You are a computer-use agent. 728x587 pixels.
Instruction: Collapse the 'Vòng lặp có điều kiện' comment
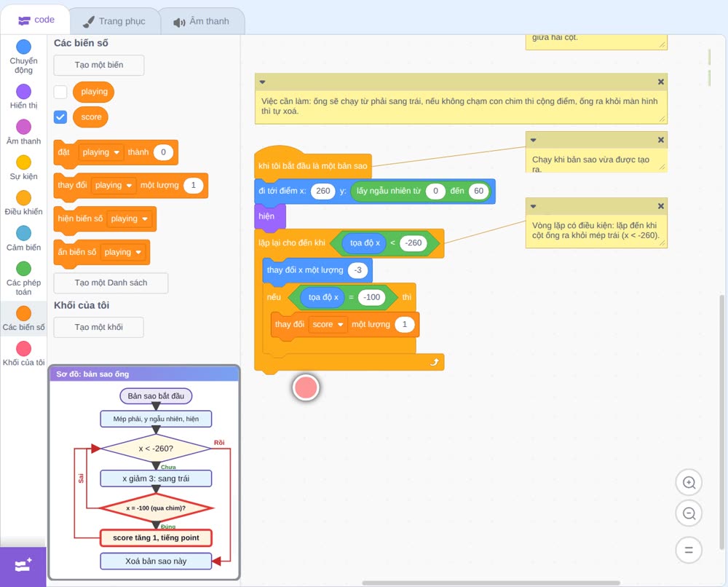tap(533, 205)
